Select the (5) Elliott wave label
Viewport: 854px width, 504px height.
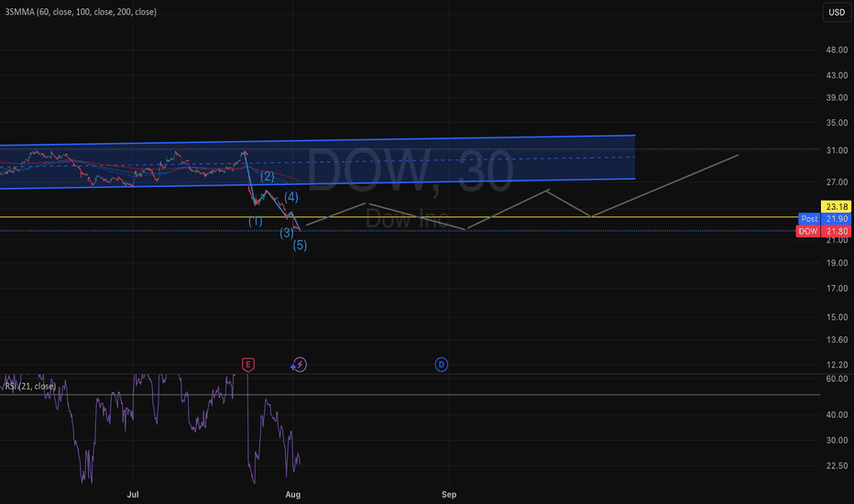(x=300, y=246)
